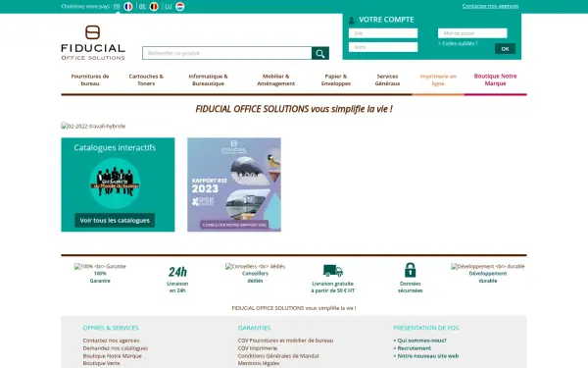Open Boutique Verte footer link
Screen dimensions: 588x368
[x=101, y=363]
